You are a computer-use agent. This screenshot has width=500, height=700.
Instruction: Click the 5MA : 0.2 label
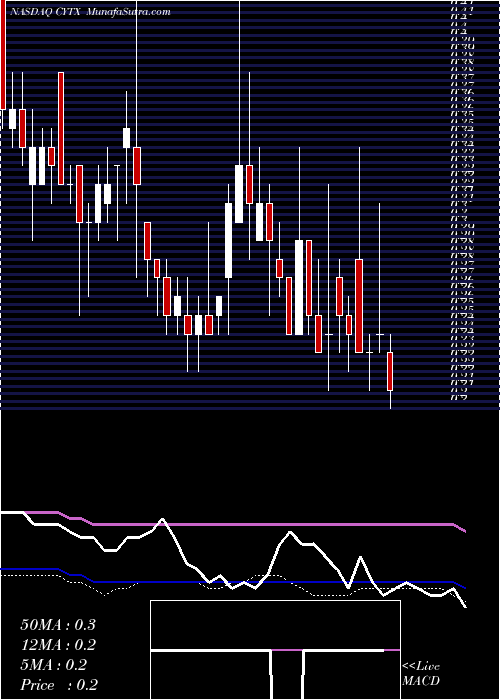54,665
